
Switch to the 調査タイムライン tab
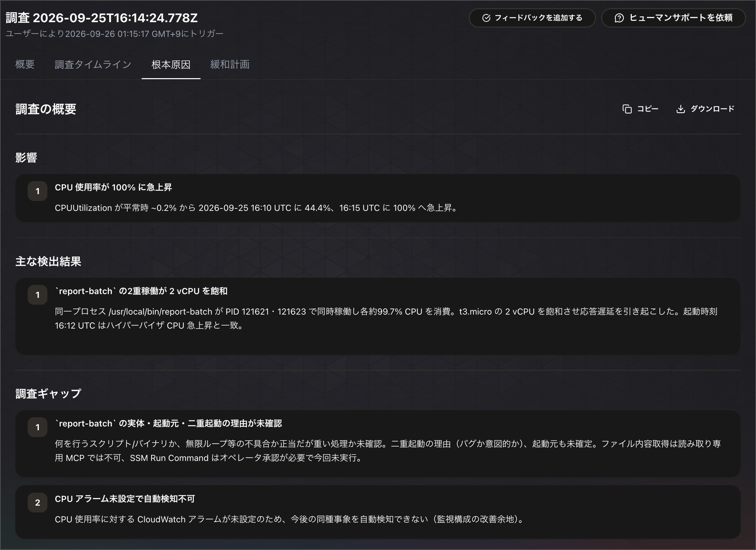pyautogui.click(x=93, y=64)
